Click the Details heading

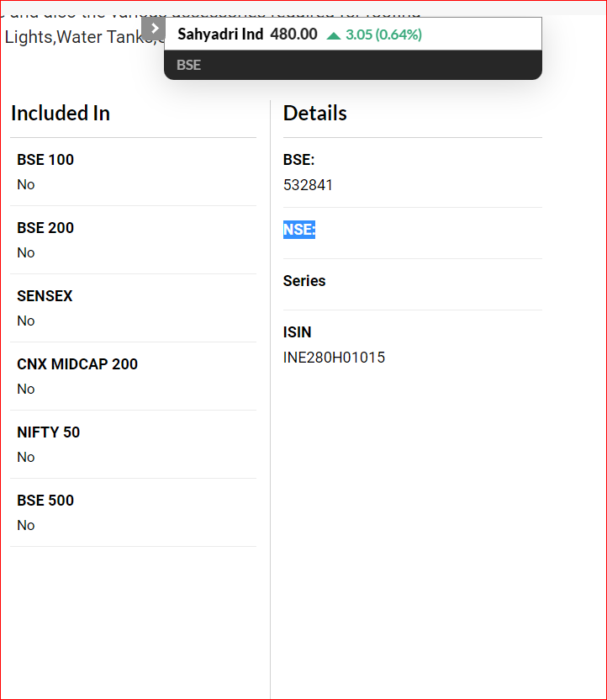coord(315,113)
